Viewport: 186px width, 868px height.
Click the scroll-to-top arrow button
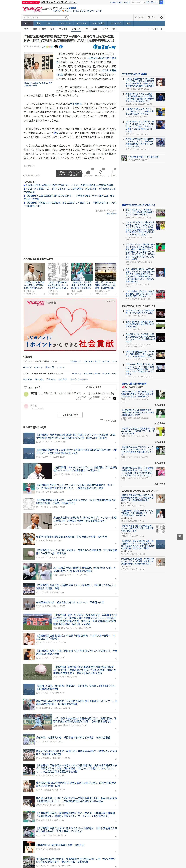click(x=180, y=536)
